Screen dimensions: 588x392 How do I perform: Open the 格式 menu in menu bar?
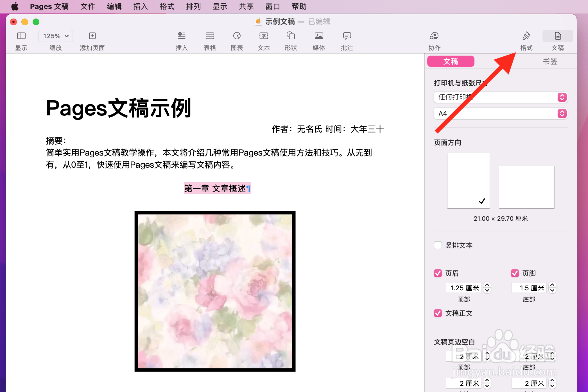click(167, 6)
